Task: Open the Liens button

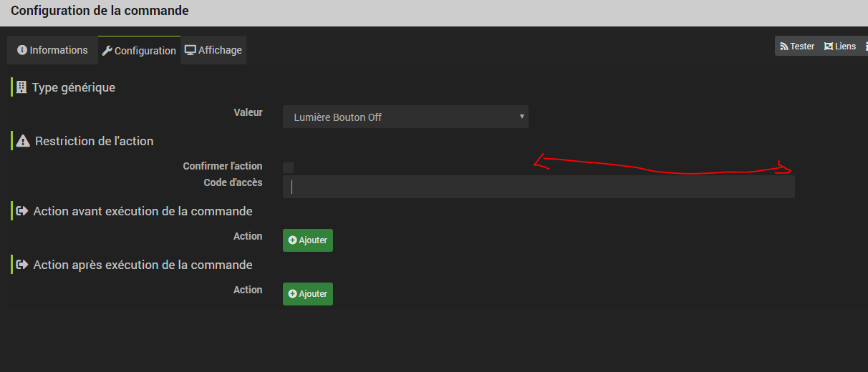Action: 840,46
